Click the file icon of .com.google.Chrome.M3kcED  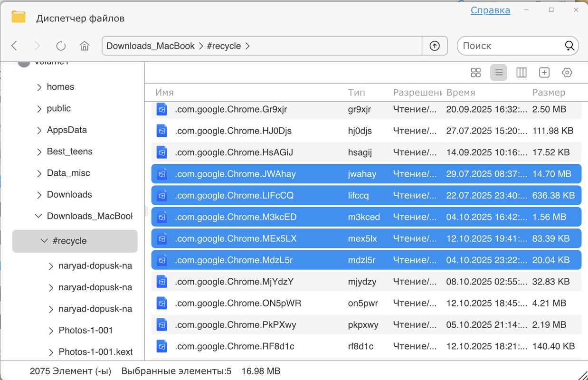coord(162,217)
